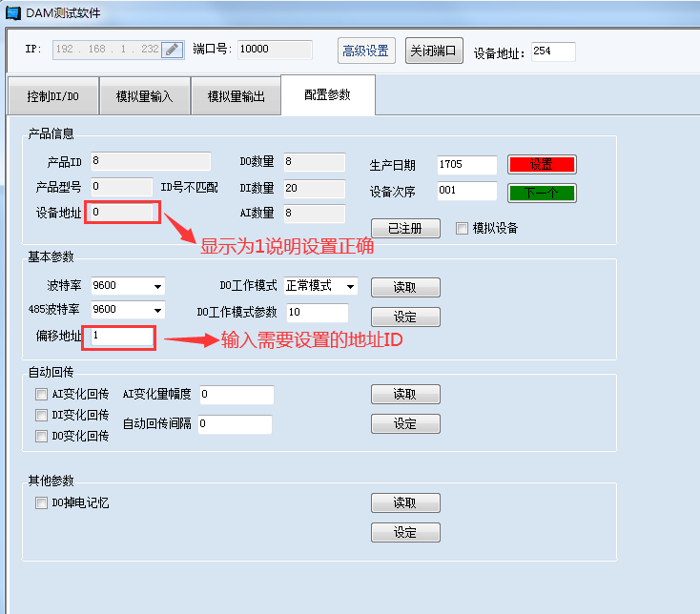
Task: Open the DO工作模式 dropdown
Action: (x=350, y=286)
